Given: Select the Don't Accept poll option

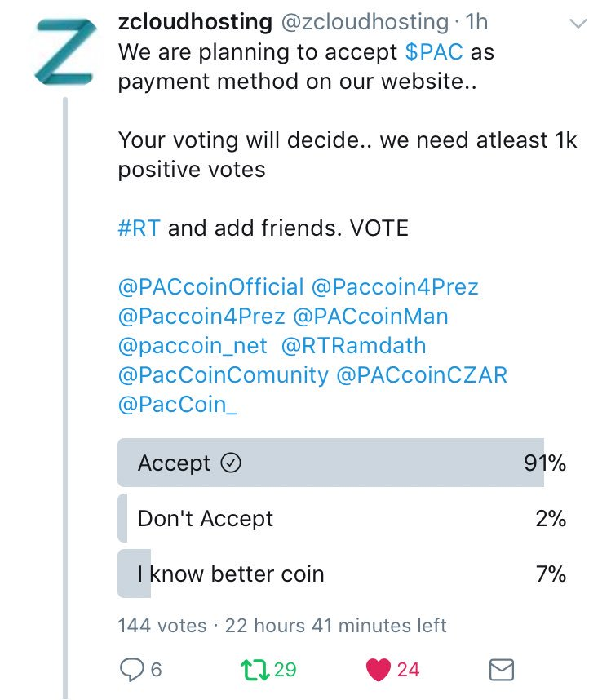Looking at the screenshot, I should point(342,518).
